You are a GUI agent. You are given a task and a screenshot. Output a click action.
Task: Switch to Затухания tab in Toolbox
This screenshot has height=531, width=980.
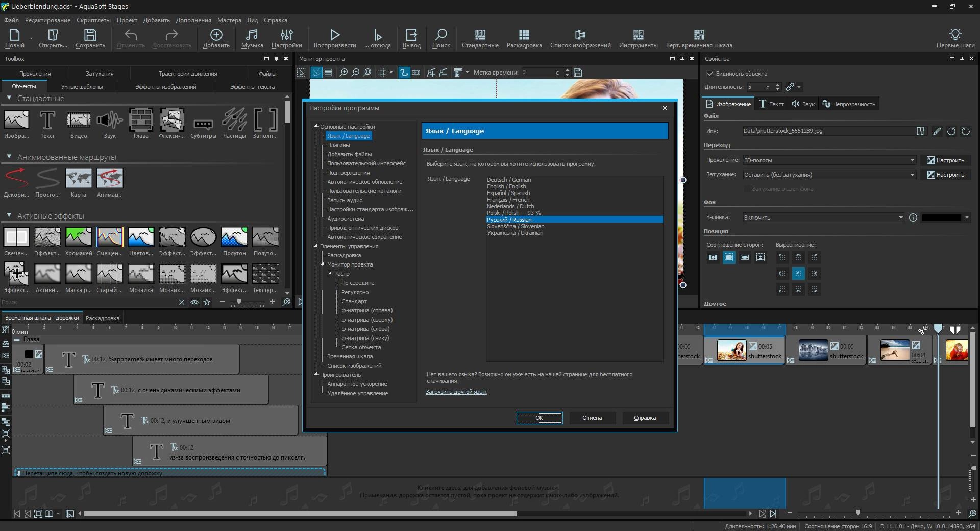(100, 74)
